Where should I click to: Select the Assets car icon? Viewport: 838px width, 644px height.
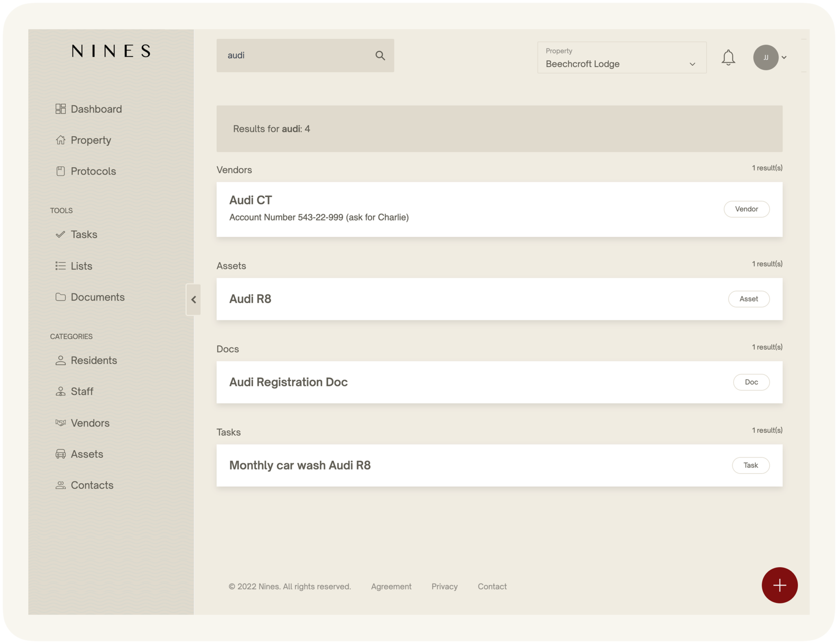(x=60, y=454)
